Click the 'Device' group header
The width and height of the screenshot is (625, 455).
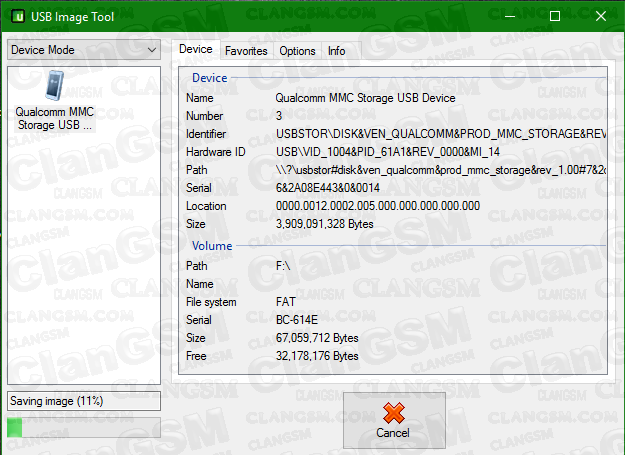[210, 78]
